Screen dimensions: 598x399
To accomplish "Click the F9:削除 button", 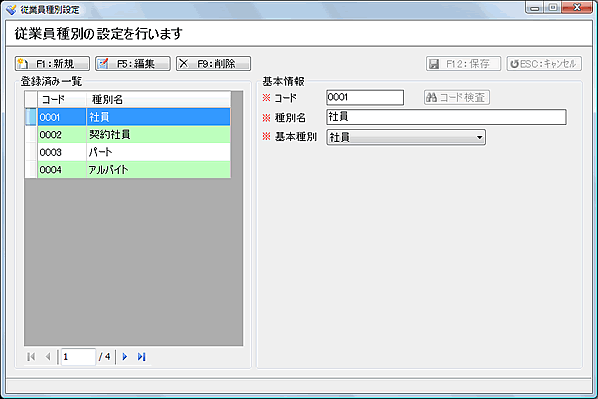I will [213, 64].
